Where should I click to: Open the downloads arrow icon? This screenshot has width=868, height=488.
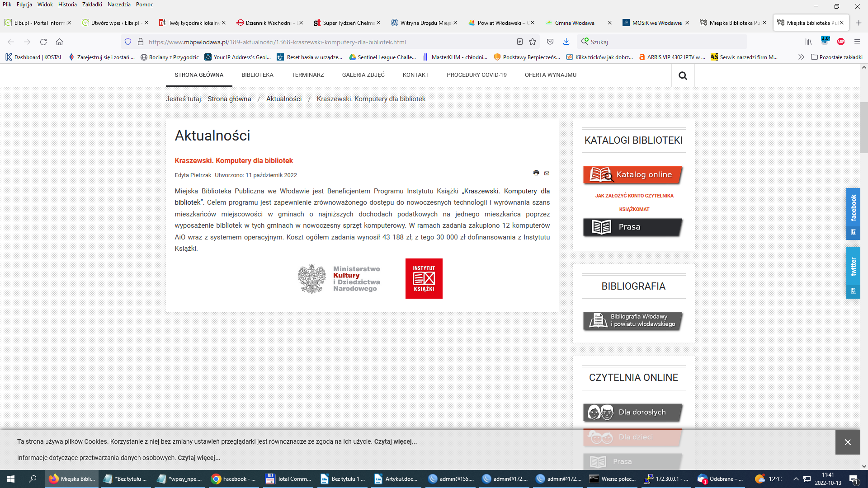(566, 42)
